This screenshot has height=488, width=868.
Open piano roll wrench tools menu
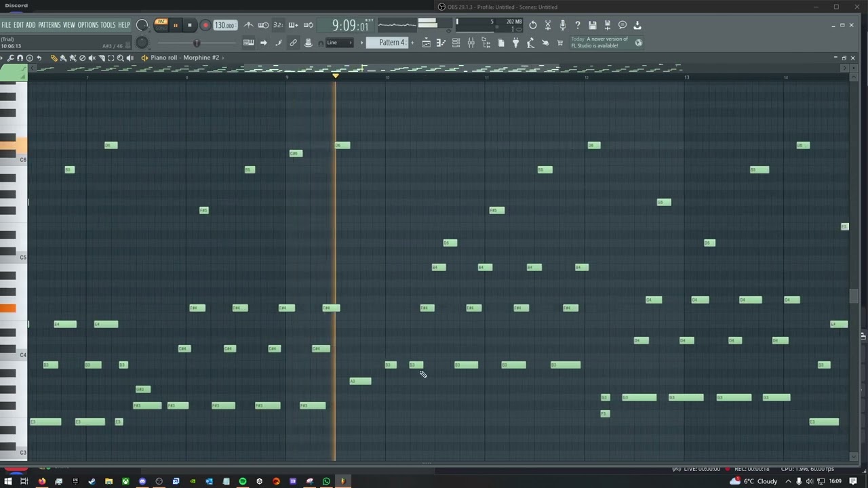[x=11, y=58]
